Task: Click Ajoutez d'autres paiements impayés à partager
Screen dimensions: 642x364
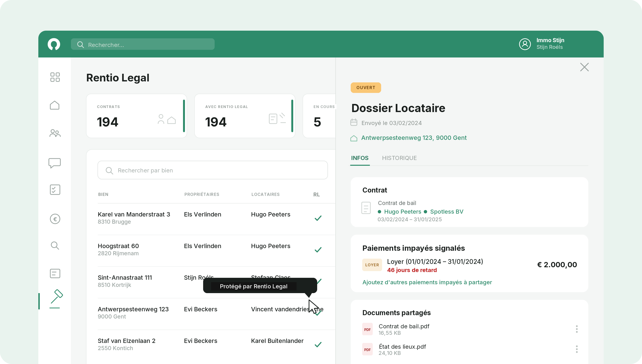Action: tap(427, 282)
